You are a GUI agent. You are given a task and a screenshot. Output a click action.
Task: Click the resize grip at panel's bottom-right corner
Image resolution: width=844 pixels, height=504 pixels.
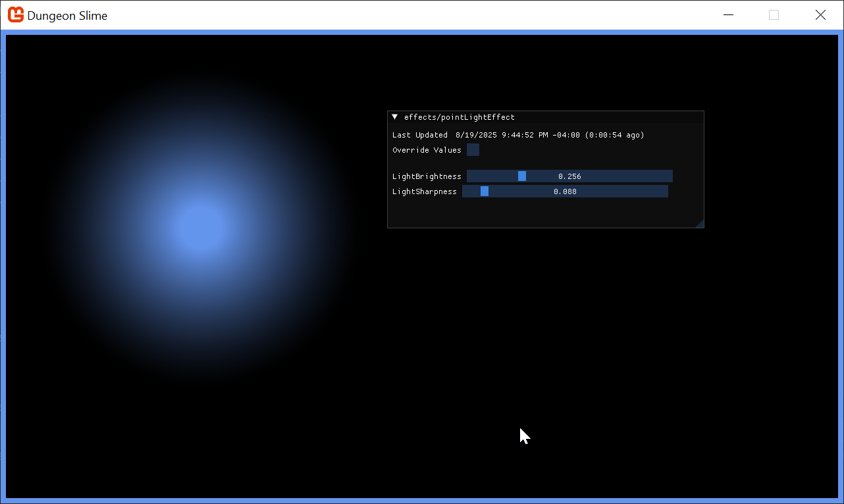700,224
